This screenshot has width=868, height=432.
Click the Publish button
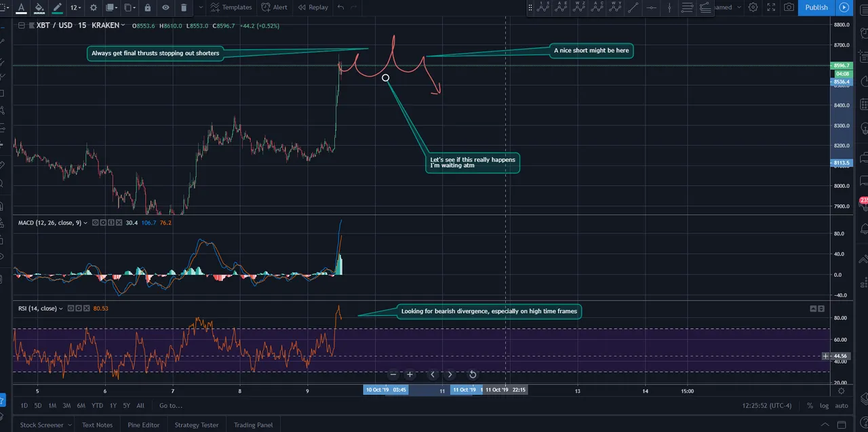816,7
